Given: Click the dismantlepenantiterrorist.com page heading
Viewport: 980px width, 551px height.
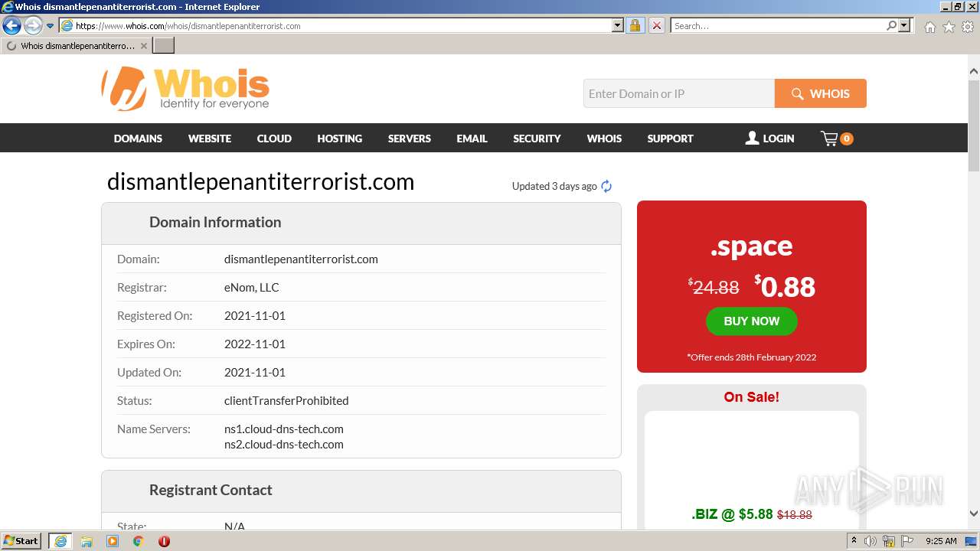Looking at the screenshot, I should (x=260, y=181).
